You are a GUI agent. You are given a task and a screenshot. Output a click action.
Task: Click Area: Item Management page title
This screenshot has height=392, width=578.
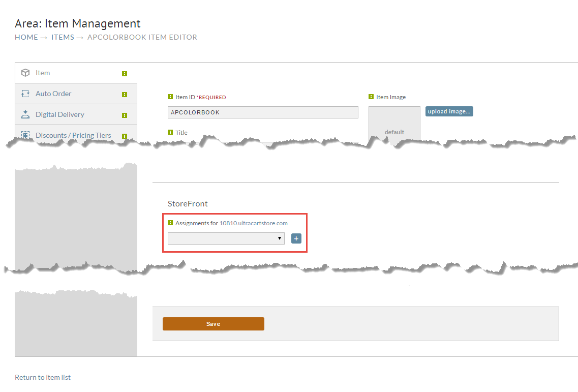(x=78, y=23)
